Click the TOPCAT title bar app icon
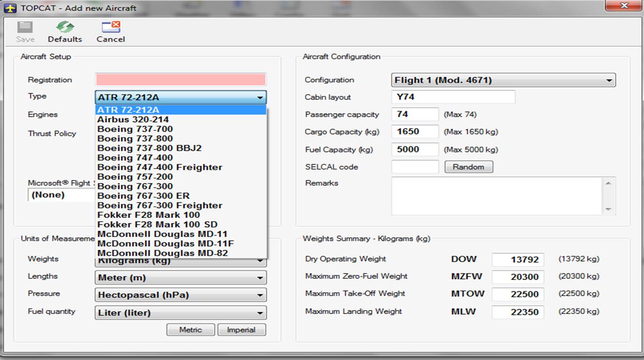The height and width of the screenshot is (360, 644). (x=10, y=8)
